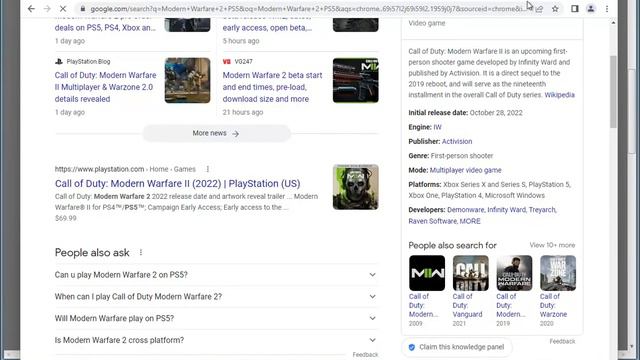This screenshot has height=360, width=640.
Task: Stop page loading with the X icon
Action: pyautogui.click(x=63, y=9)
